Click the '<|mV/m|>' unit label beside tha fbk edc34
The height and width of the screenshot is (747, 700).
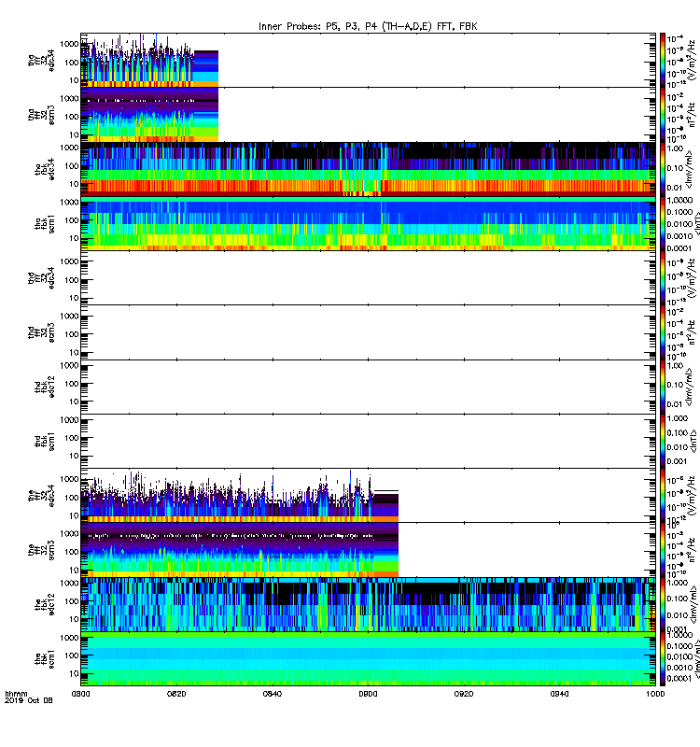pos(691,170)
